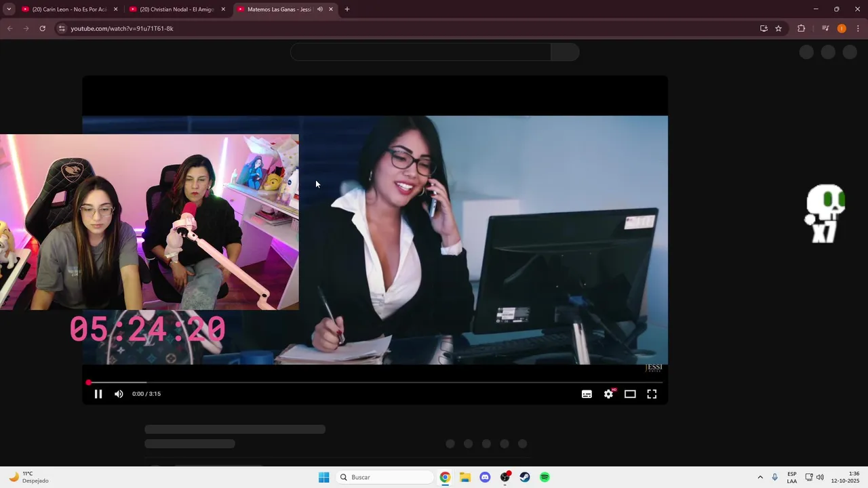Viewport: 868px width, 488px height.
Task: Open the Windows Start menu
Action: click(x=324, y=477)
